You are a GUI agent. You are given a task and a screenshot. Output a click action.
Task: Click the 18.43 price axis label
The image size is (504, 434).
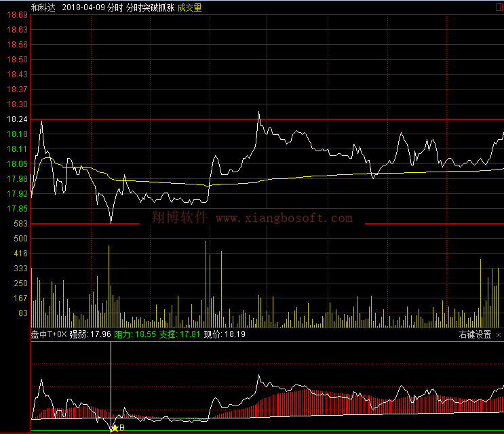(18, 75)
